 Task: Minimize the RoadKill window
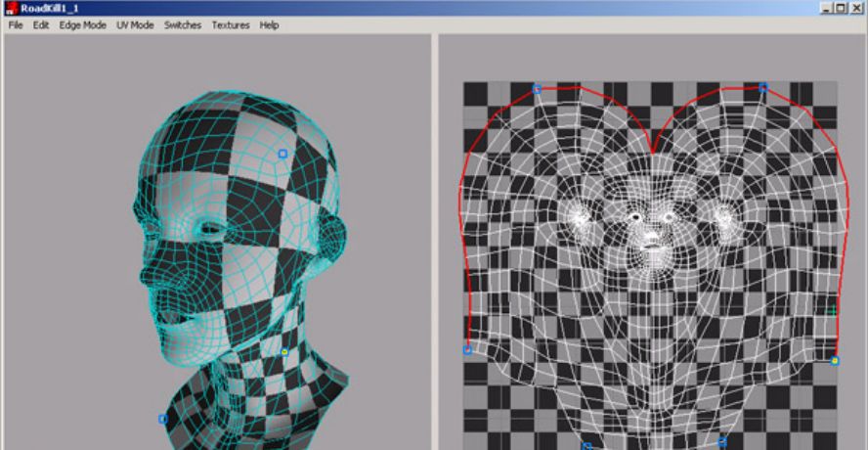click(828, 8)
